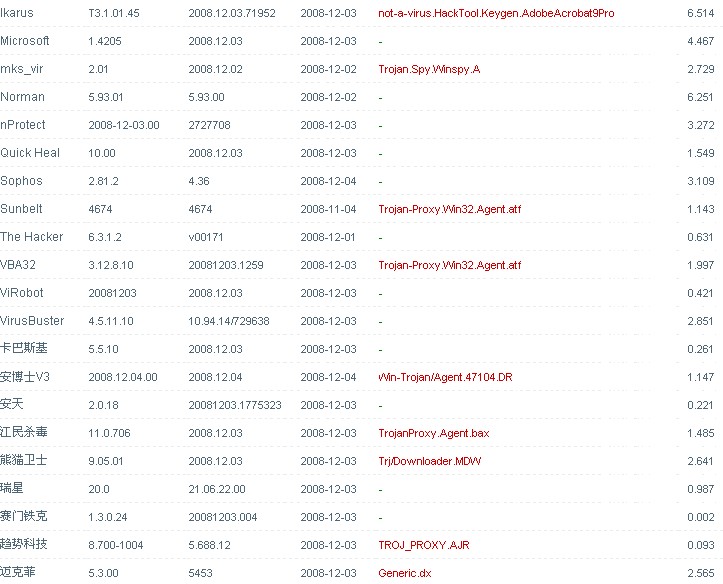Click the TROJ_PROXY.AJR detection

click(423, 545)
